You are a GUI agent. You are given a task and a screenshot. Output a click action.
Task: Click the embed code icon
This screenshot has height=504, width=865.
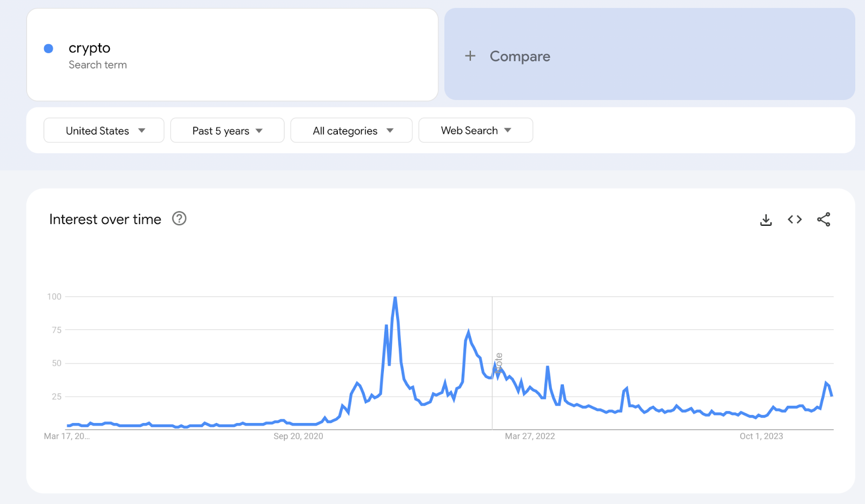[x=794, y=219]
